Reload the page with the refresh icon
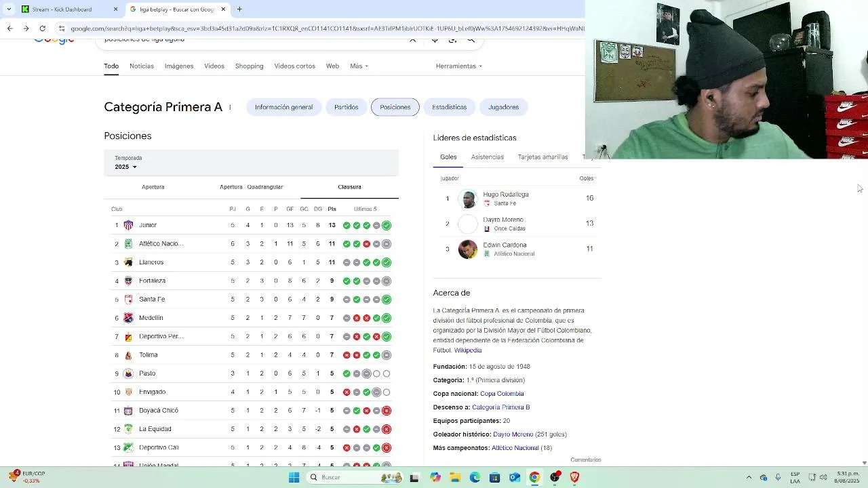 click(x=42, y=28)
